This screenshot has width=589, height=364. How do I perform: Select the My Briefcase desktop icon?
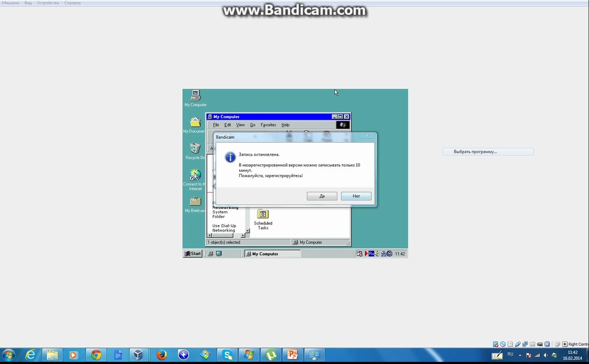195,205
